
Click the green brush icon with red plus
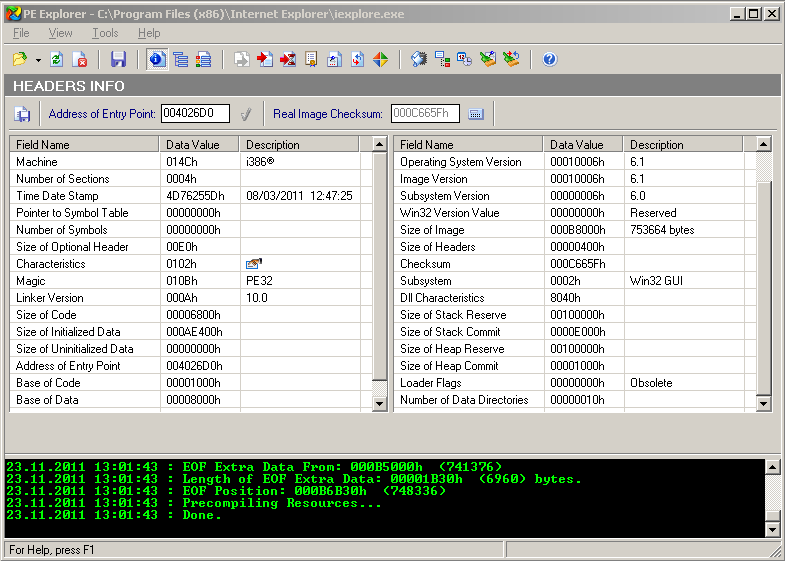coord(511,60)
